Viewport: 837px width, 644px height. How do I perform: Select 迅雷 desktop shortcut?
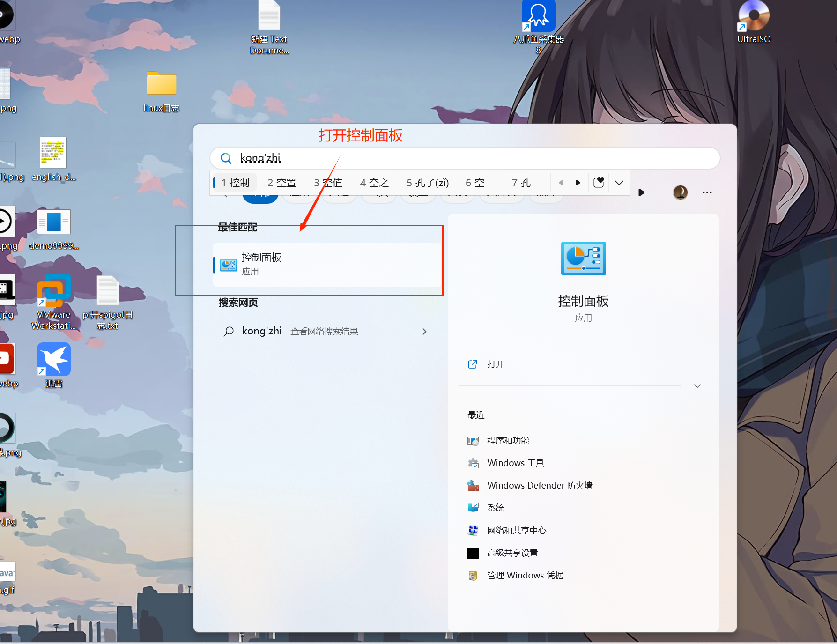tap(54, 365)
